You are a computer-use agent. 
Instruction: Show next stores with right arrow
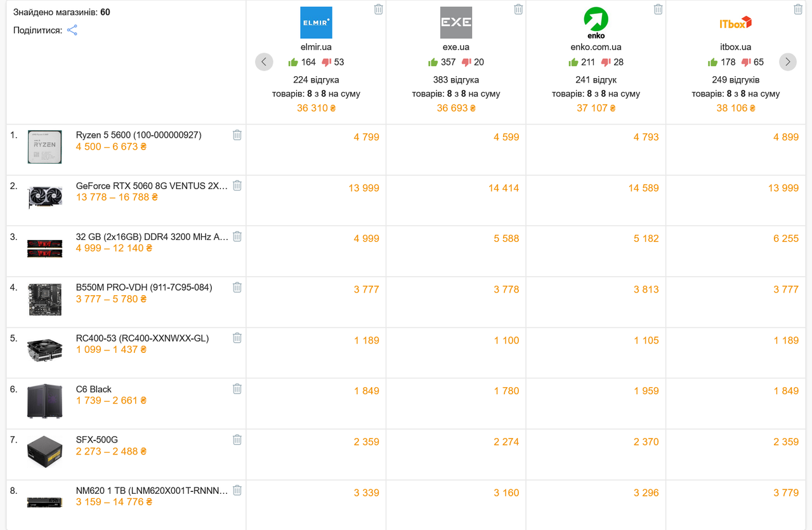[x=788, y=62]
